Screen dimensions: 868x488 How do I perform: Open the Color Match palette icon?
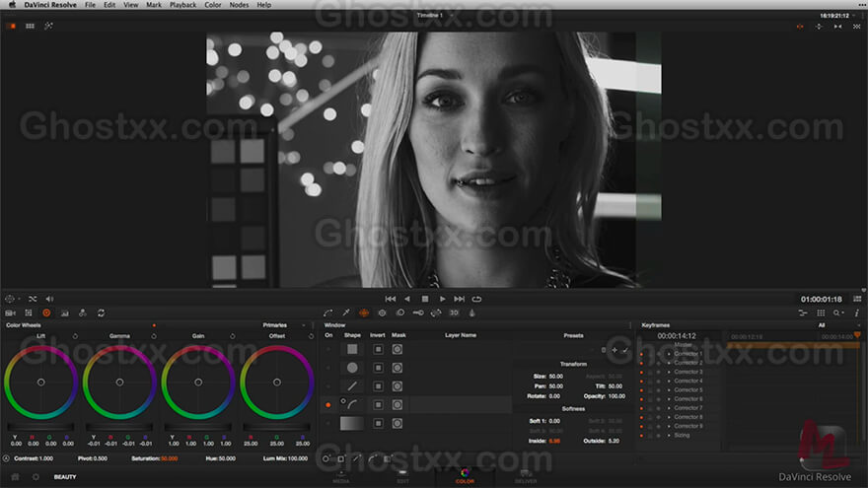tap(29, 314)
